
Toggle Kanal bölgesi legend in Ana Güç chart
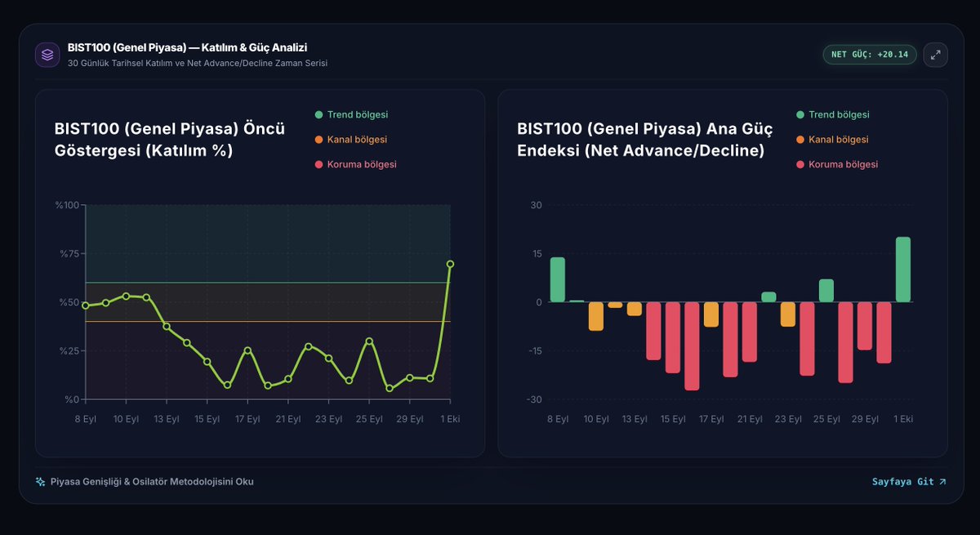pyautogui.click(x=832, y=140)
